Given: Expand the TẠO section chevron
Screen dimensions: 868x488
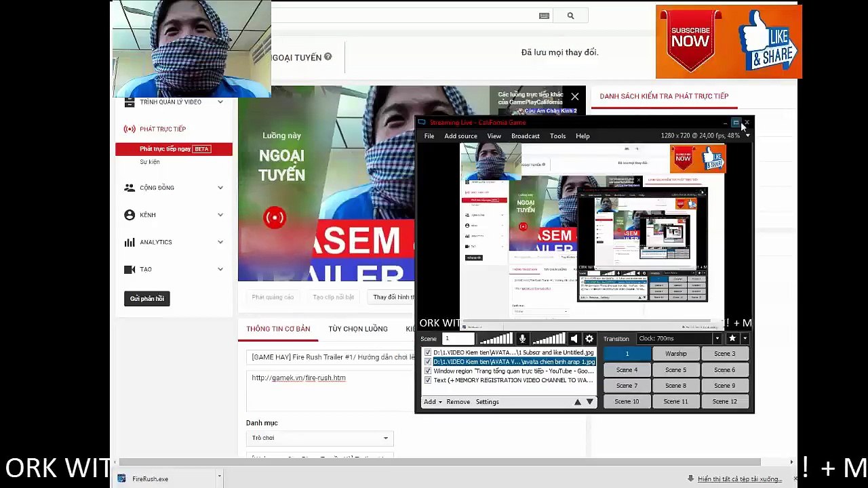Looking at the screenshot, I should click(x=220, y=269).
